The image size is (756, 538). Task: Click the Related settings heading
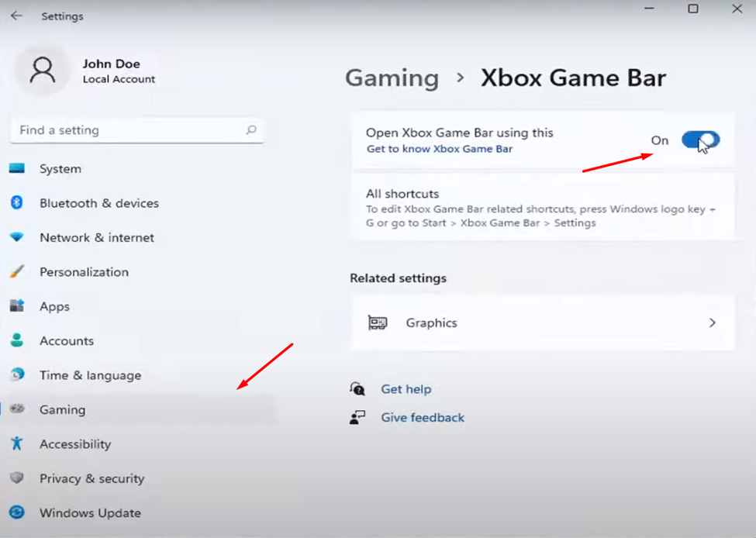(399, 278)
